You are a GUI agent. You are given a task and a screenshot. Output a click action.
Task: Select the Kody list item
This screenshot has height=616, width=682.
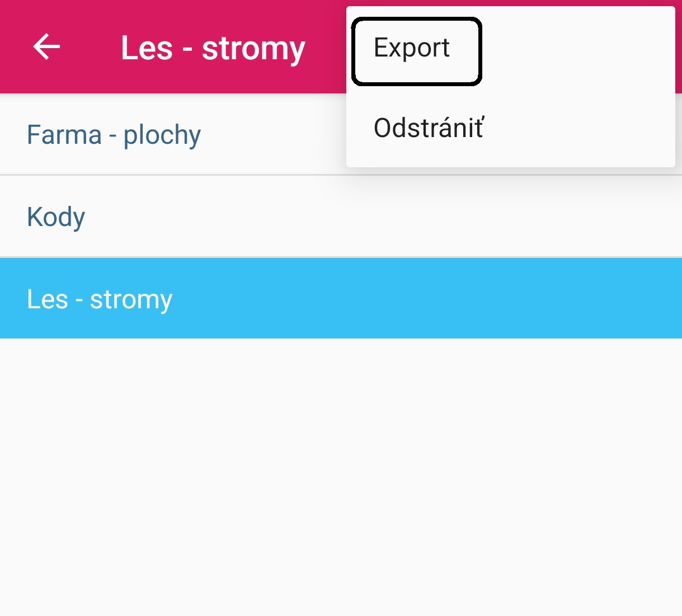tap(341, 217)
